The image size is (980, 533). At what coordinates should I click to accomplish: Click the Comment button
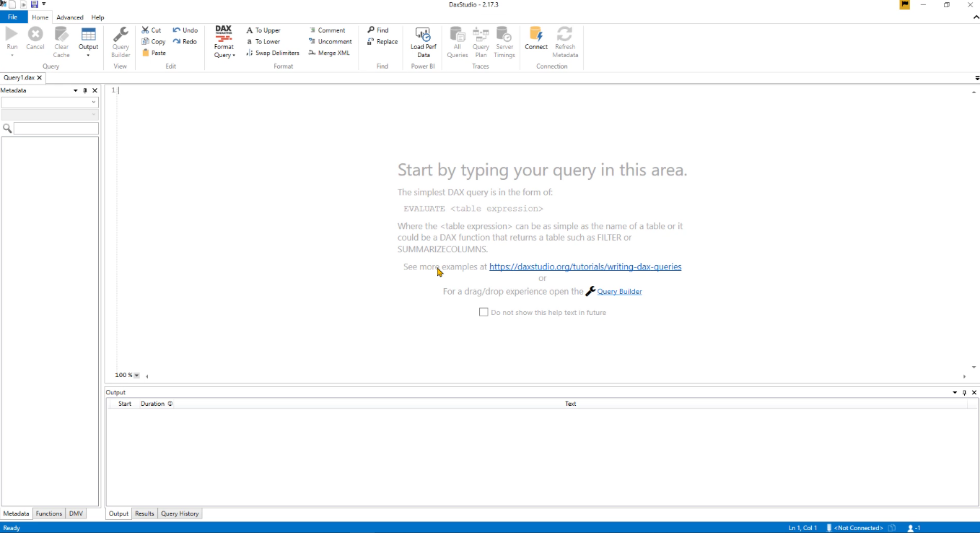point(327,30)
